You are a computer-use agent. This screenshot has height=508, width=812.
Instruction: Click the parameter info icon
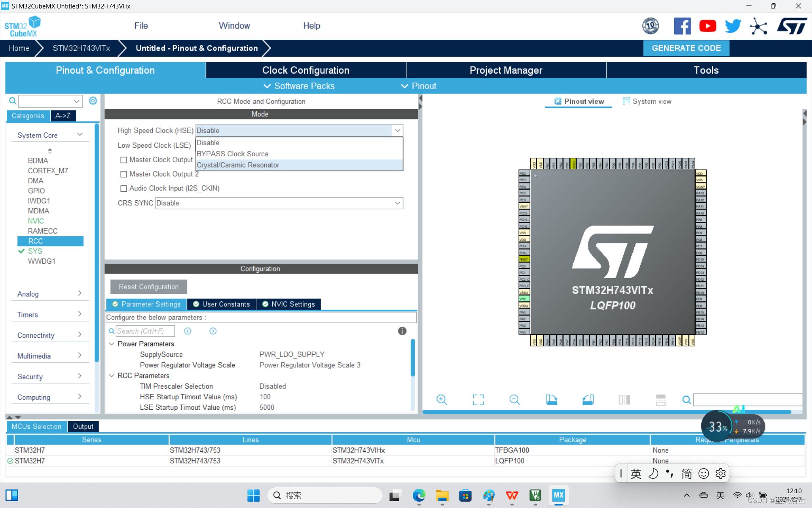(402, 331)
